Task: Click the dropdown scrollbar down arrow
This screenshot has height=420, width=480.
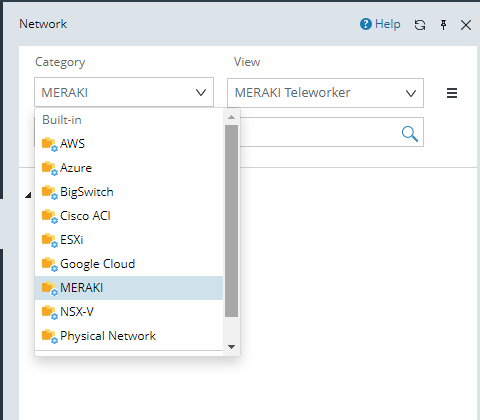Action: click(x=231, y=347)
